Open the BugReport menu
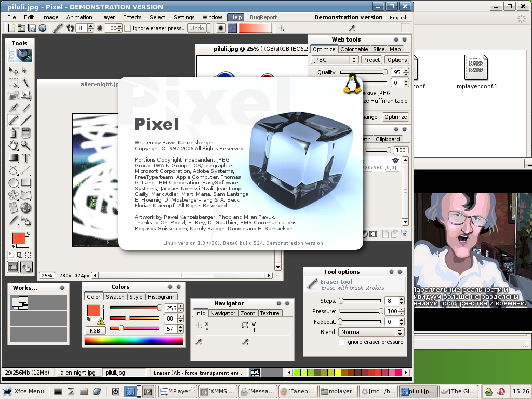This screenshot has height=399, width=532. click(263, 17)
